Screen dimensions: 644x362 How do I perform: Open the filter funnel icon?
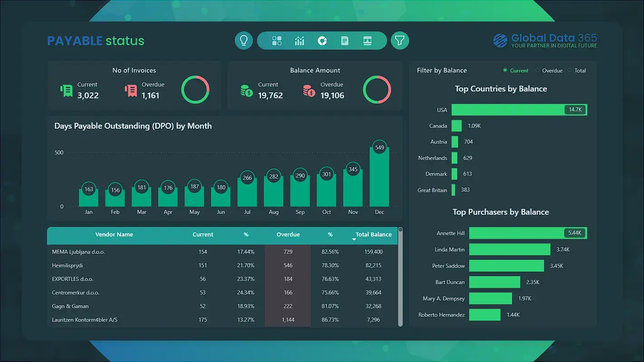(x=400, y=40)
